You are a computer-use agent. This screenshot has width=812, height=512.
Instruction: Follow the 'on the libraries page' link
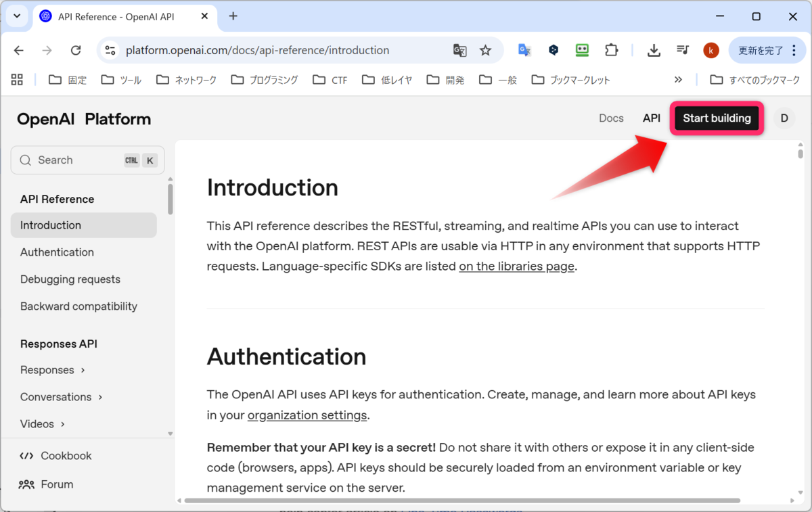point(516,266)
